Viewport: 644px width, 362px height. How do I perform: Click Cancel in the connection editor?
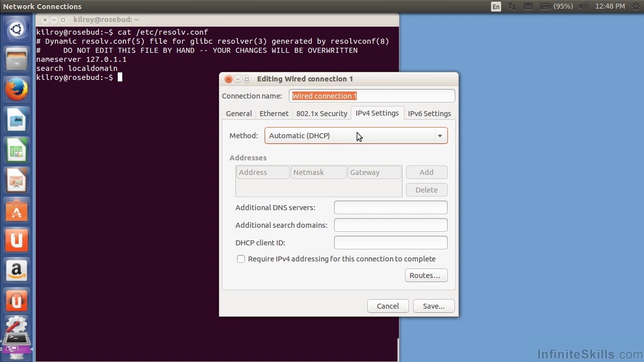coord(388,306)
